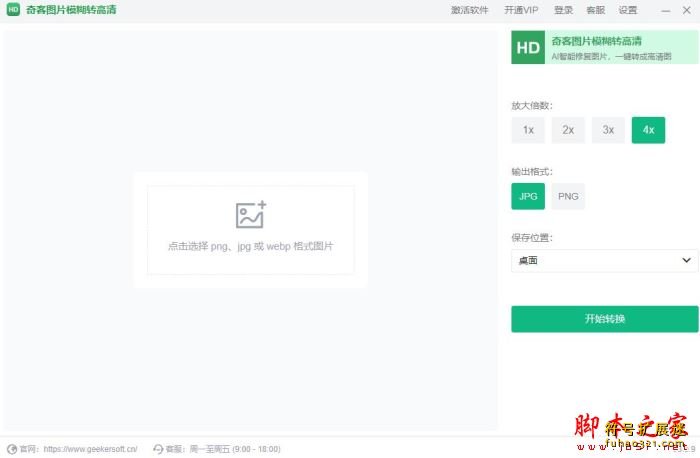This screenshot has height=458, width=700.
Task: Close the application window
Action: click(687, 10)
